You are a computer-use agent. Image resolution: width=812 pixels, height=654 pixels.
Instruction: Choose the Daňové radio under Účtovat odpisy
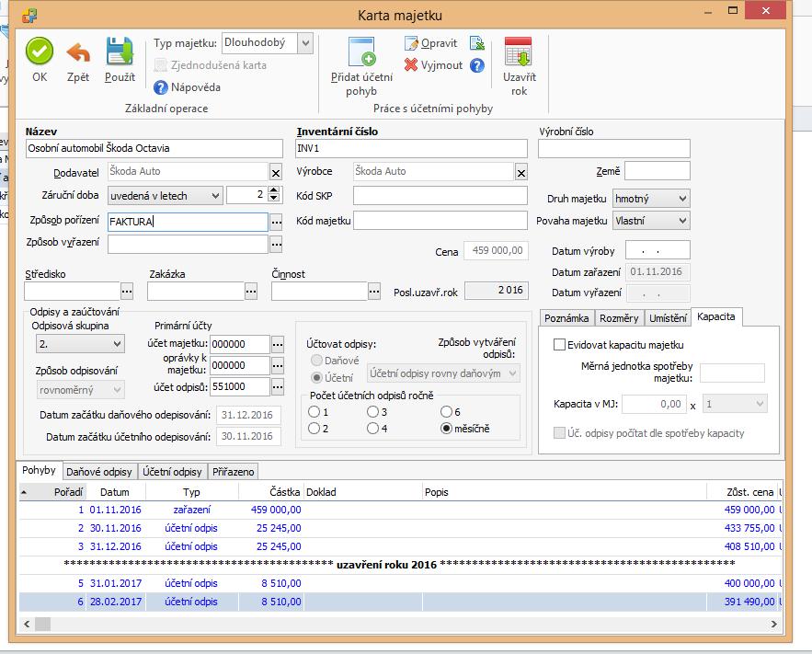[316, 360]
